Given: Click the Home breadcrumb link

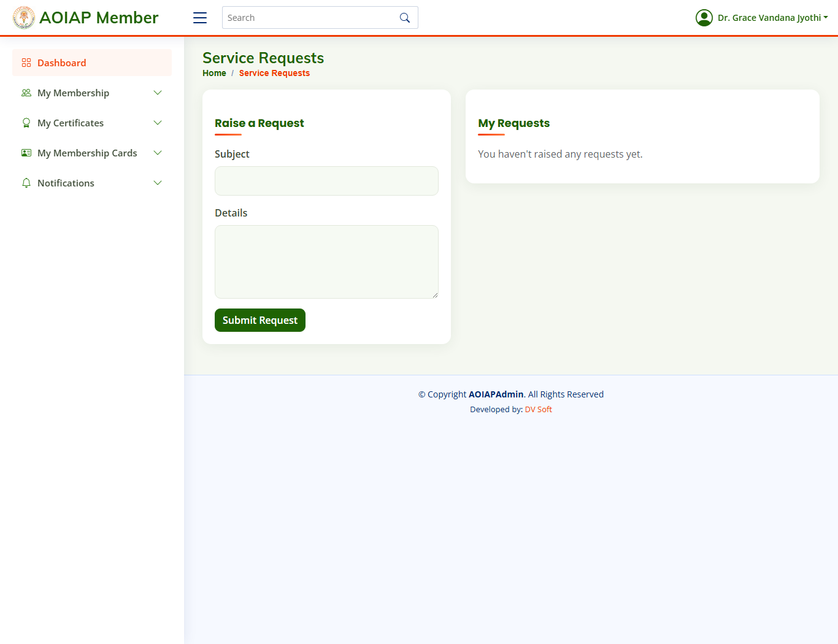Looking at the screenshot, I should coord(214,73).
